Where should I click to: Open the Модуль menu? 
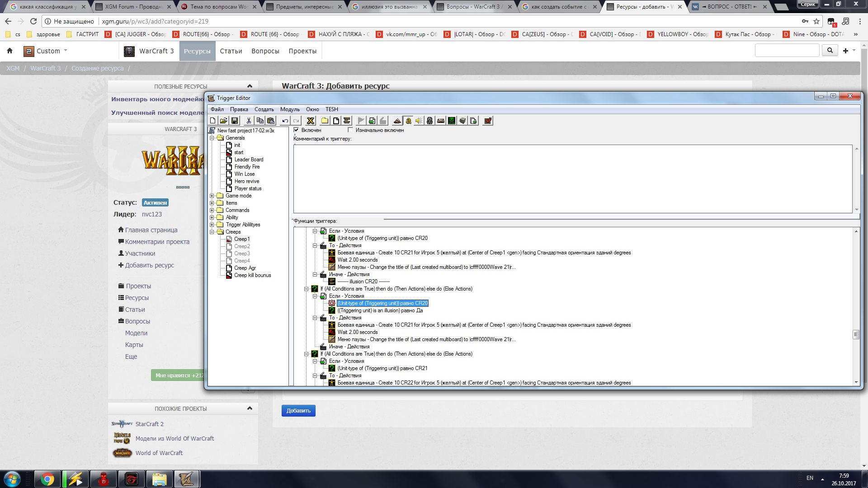point(290,109)
